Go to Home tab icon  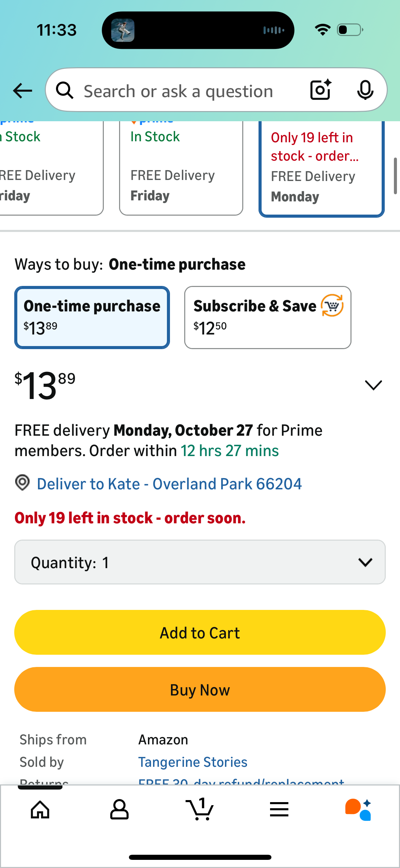(x=40, y=810)
